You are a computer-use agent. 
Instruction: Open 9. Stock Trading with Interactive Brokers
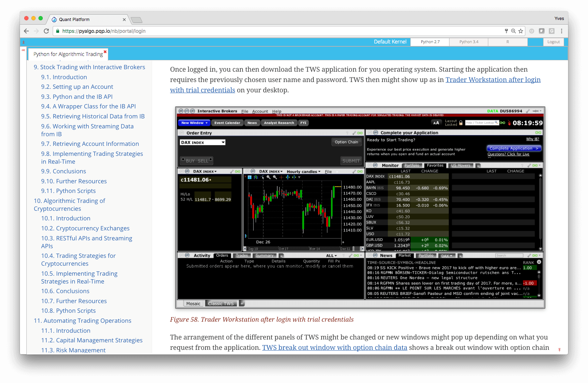pyautogui.click(x=89, y=67)
